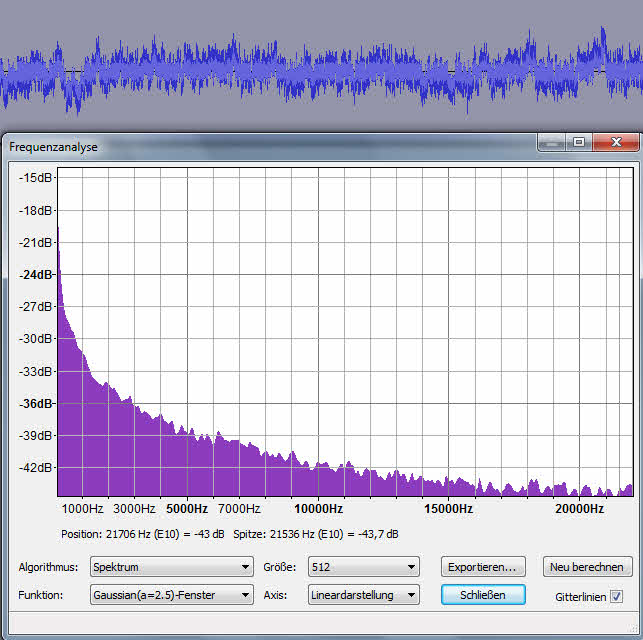Click the Neu berechnen button
This screenshot has width=643, height=640.
[x=587, y=567]
